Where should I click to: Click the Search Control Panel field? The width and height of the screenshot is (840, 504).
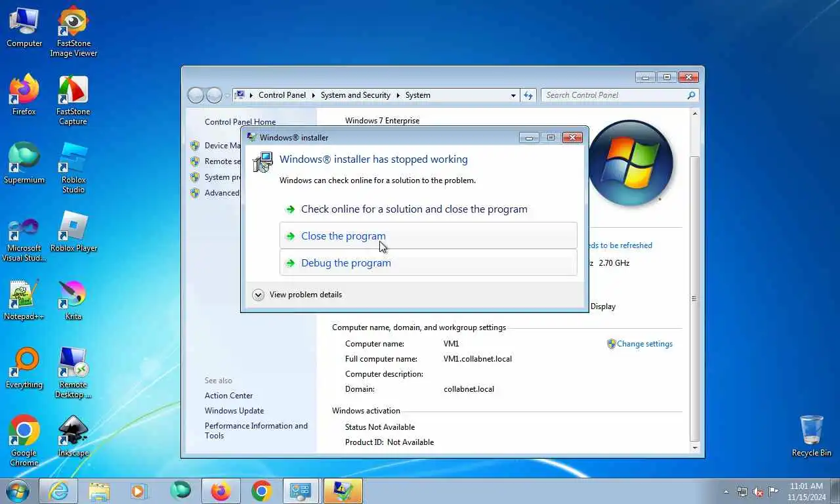click(x=619, y=95)
